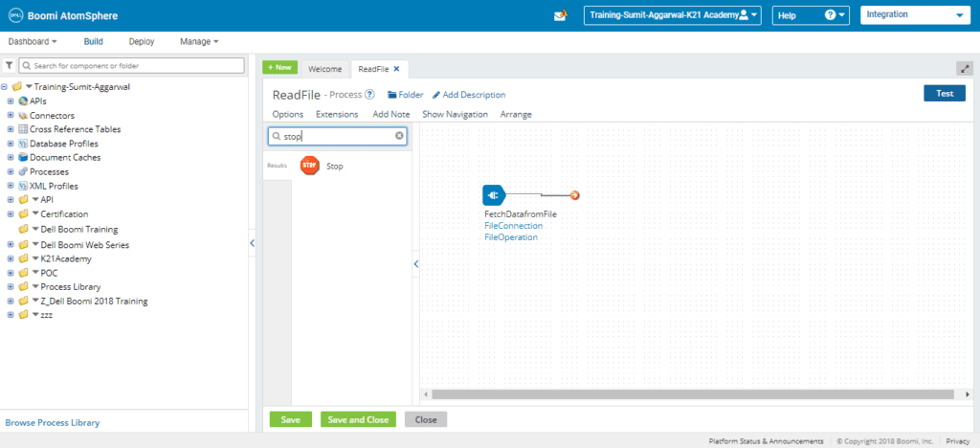Open the Help dropdown
Screen dimensions: 980x448
click(x=811, y=15)
